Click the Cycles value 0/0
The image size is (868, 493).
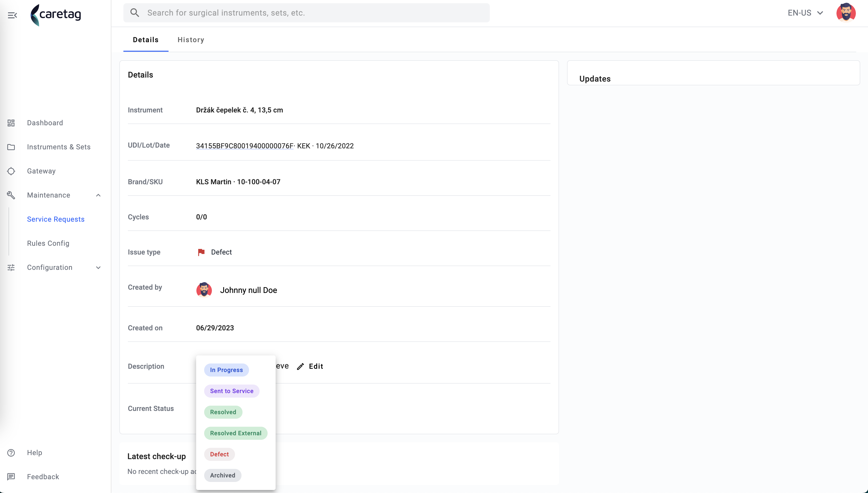tap(201, 217)
